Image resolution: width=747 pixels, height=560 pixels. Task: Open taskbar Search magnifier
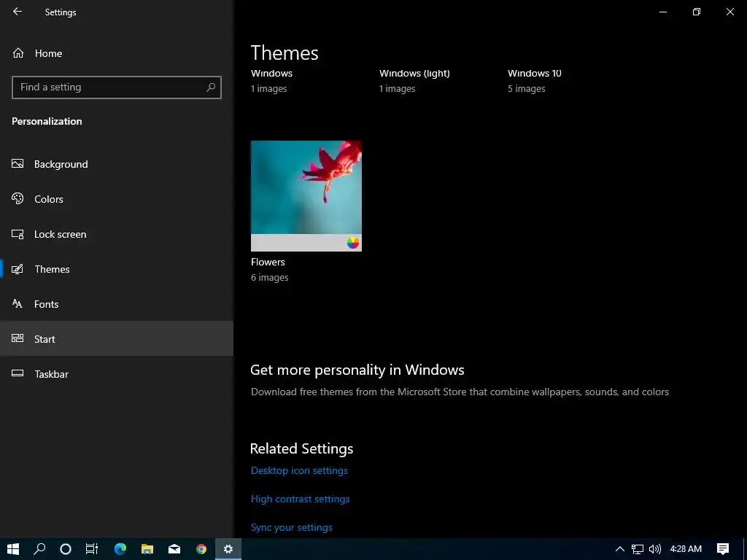click(39, 549)
